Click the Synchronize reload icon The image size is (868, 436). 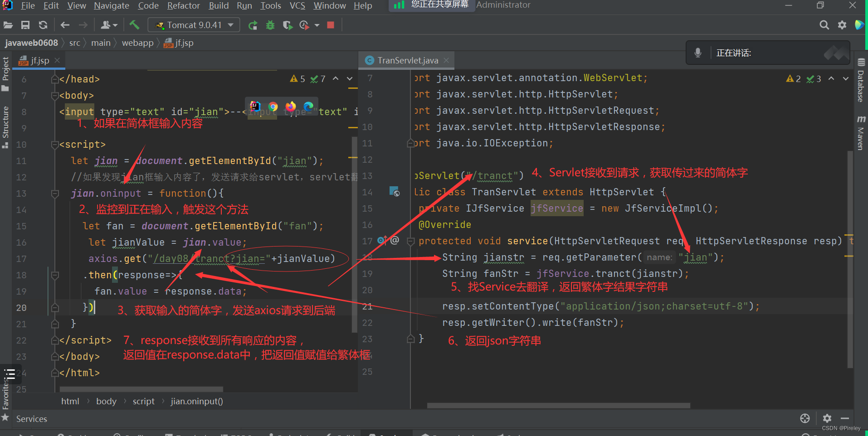(43, 25)
